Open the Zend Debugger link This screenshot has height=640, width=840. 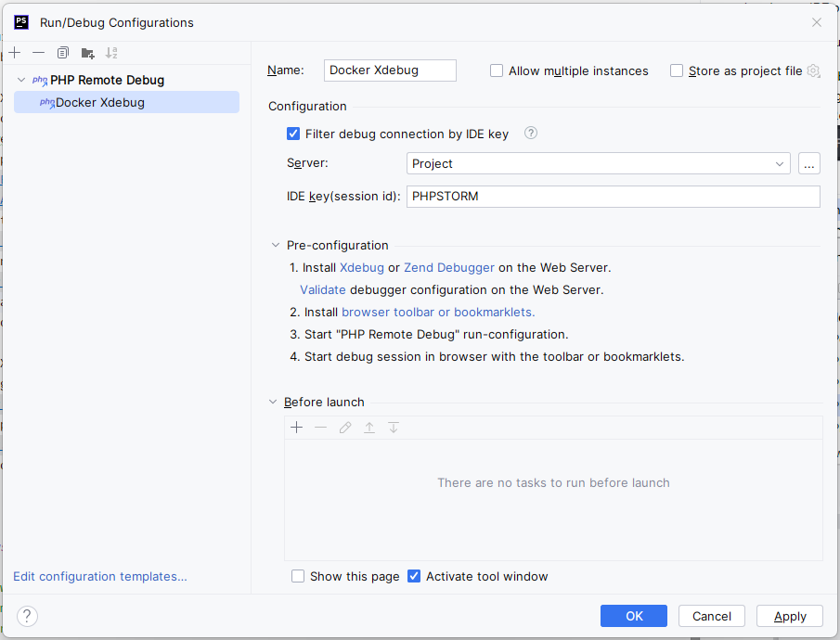pos(449,267)
